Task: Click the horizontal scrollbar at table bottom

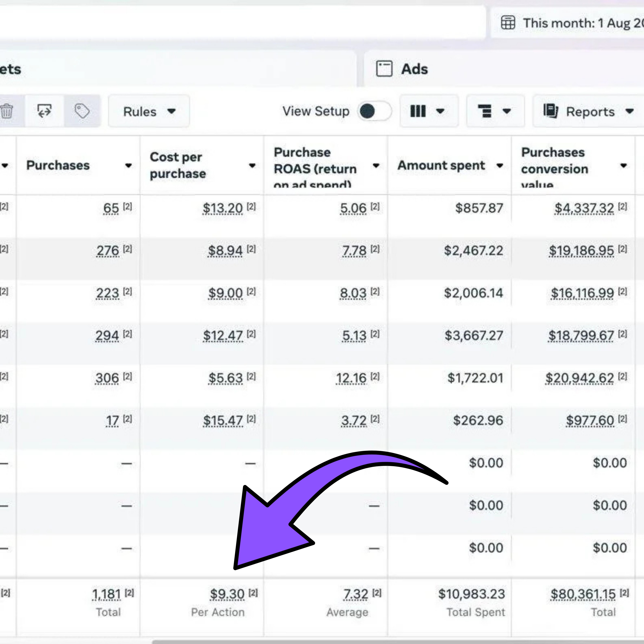Action: (x=398, y=642)
